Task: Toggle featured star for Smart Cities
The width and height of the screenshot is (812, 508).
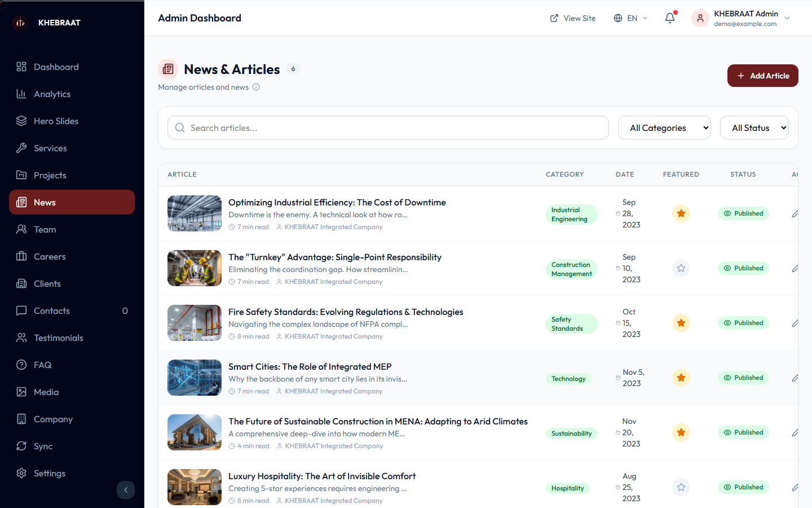Action: coord(681,378)
